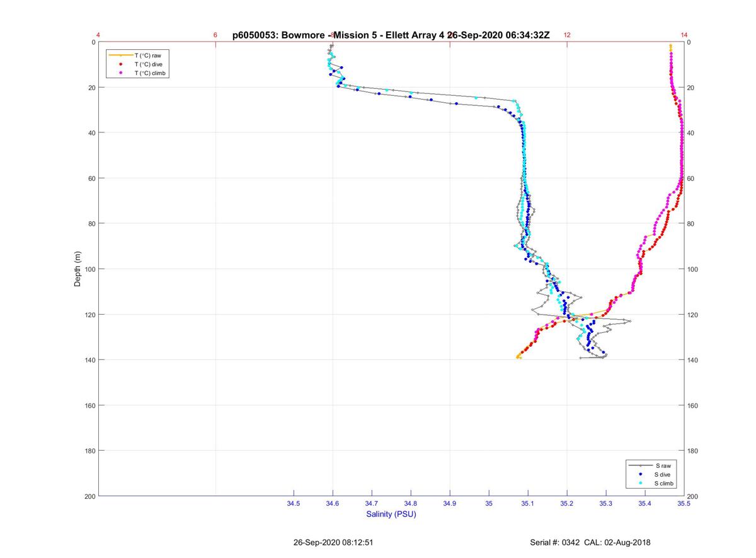Select the 'Serial #: 0342 CAL: 02-Aug-2018' text
This screenshot has width=756, height=558.
[590, 542]
